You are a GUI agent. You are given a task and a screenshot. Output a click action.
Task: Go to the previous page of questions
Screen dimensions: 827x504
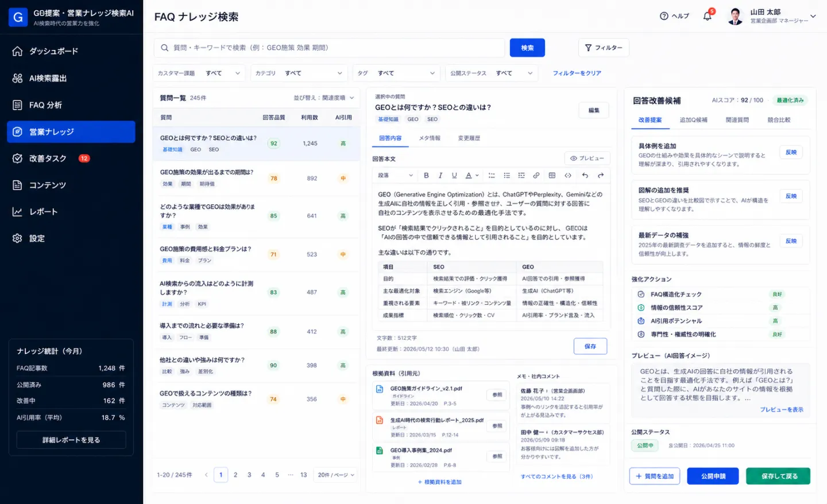click(x=206, y=475)
